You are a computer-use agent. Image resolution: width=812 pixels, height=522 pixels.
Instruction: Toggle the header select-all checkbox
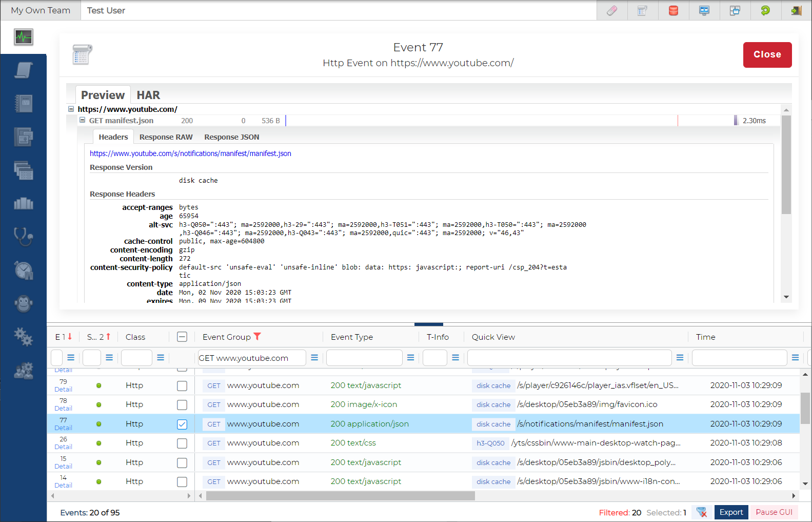(182, 337)
